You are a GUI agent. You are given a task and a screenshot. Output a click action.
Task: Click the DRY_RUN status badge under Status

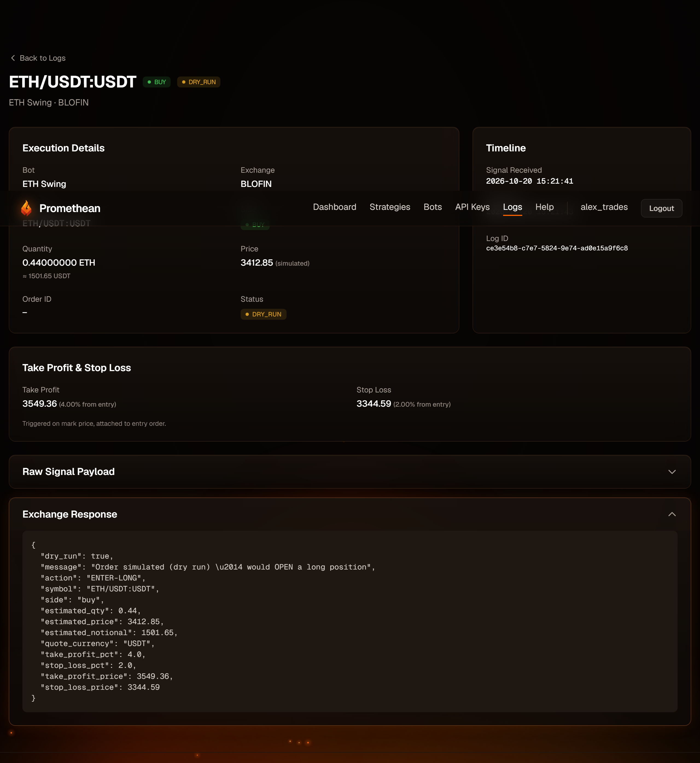coord(264,314)
